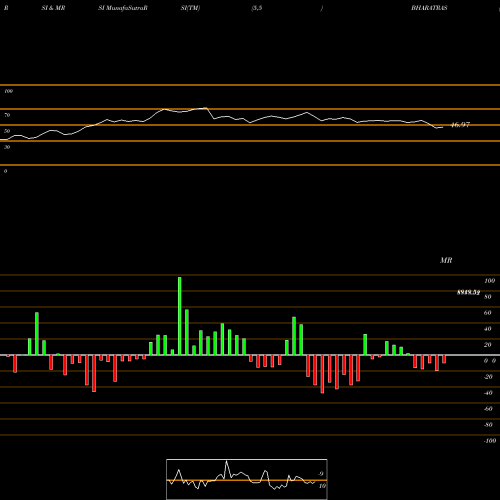The image size is (500, 500).
Task: Click the histogram axis label 40
Action: point(488,329)
